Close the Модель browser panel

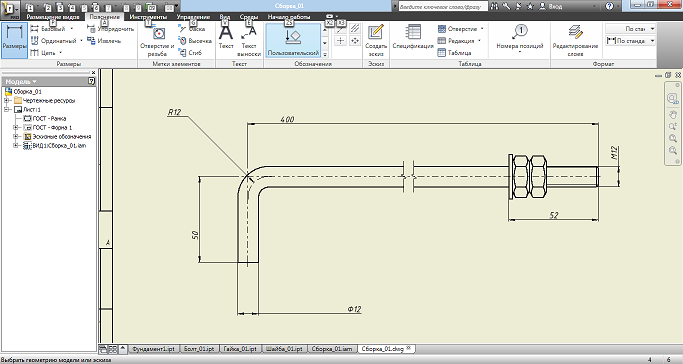click(x=93, y=73)
